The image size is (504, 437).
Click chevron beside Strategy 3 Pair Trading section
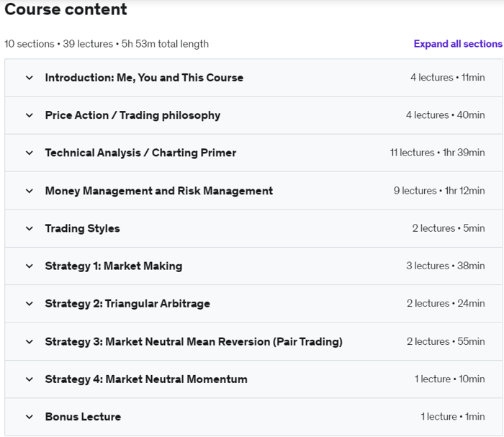click(30, 341)
